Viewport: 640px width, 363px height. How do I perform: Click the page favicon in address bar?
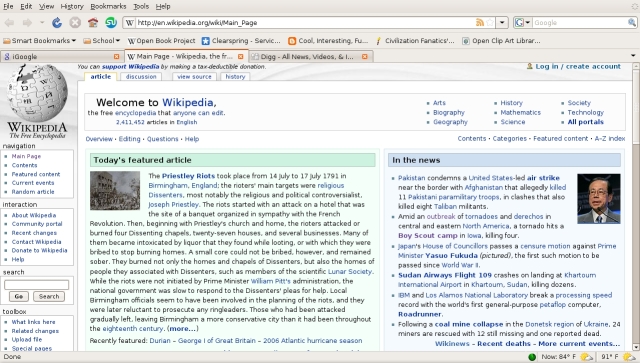pos(130,23)
